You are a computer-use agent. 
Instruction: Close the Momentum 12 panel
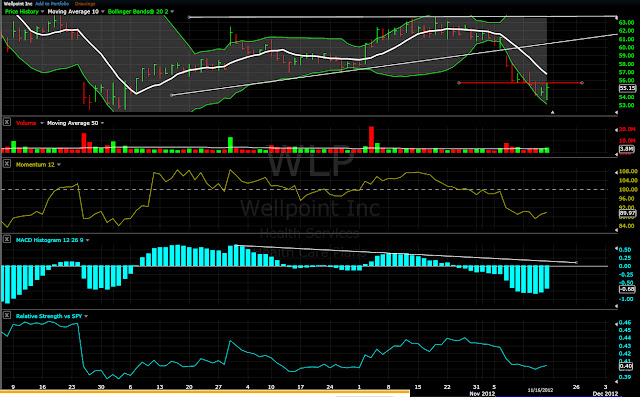tap(7, 164)
